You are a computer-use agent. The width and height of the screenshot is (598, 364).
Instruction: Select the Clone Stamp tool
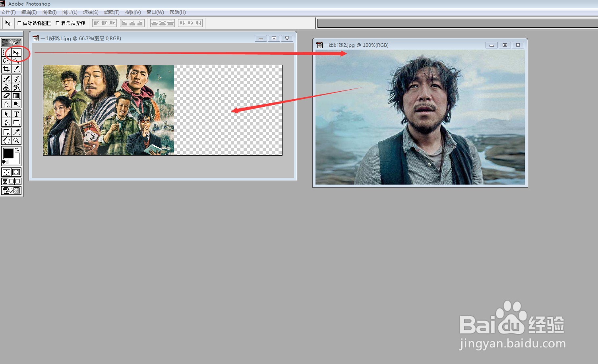pyautogui.click(x=6, y=87)
